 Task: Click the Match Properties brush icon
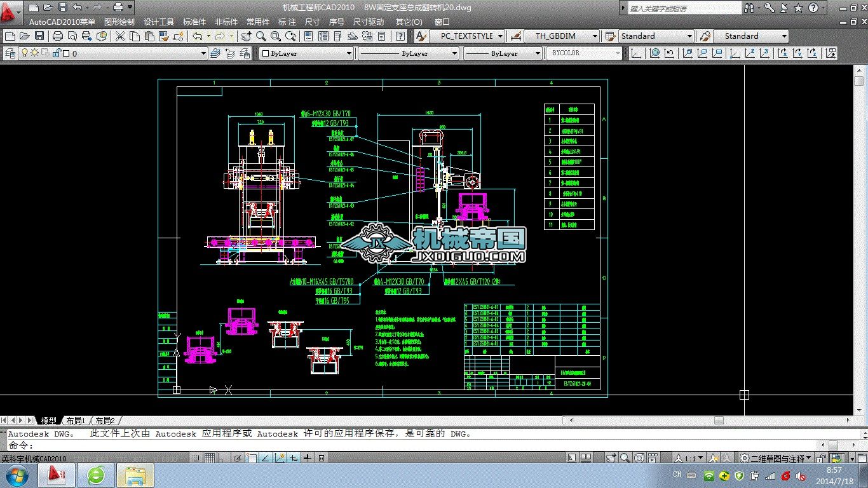(163, 36)
